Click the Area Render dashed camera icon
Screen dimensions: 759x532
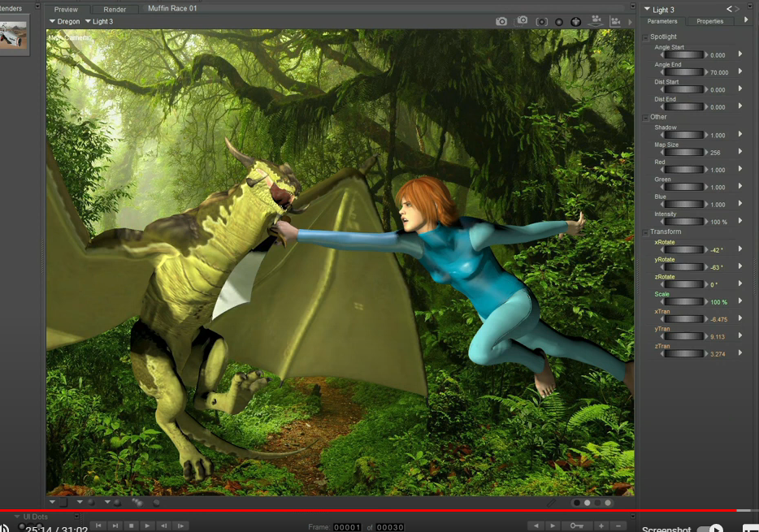[x=522, y=21]
